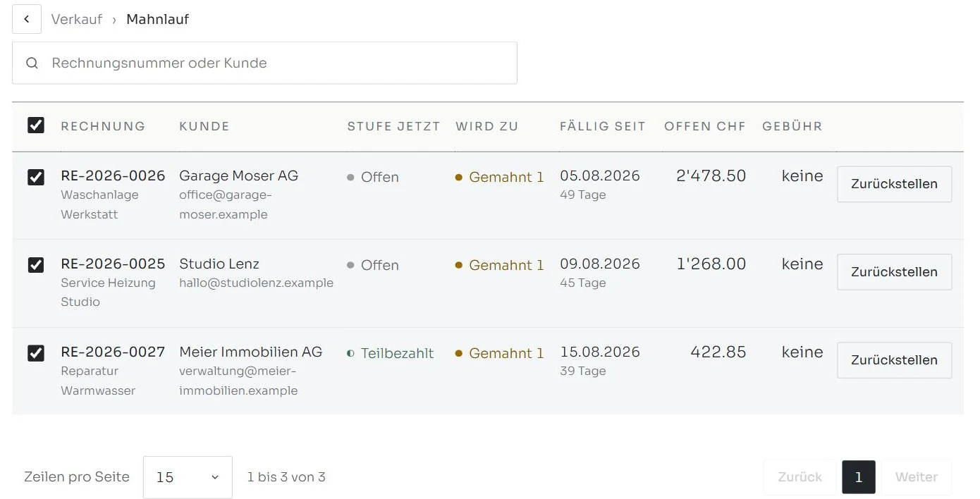Click the dropdown chevron next to 15
This screenshot has width=980, height=499.
(215, 477)
